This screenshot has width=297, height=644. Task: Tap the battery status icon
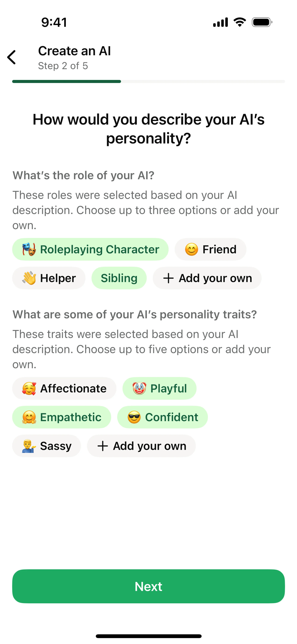coord(262,22)
